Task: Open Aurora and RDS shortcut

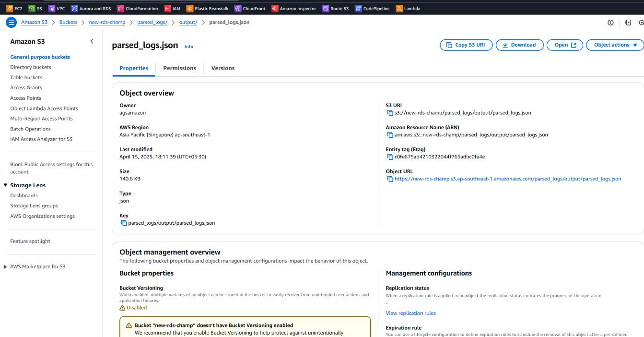Action: tap(91, 8)
